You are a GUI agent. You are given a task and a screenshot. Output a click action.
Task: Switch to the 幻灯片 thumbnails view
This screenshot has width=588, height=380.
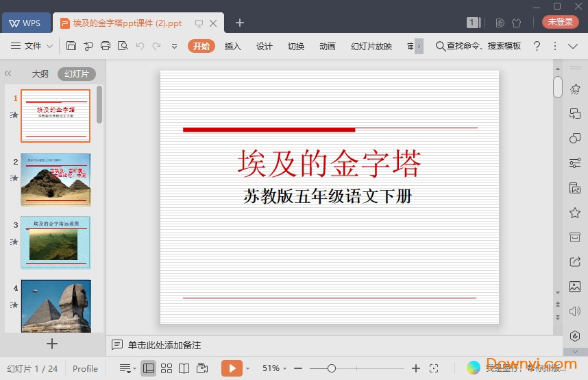click(77, 74)
